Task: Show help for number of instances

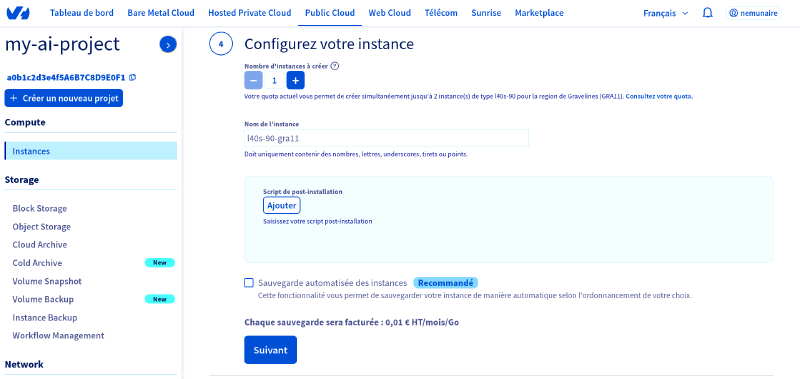Action: point(335,66)
